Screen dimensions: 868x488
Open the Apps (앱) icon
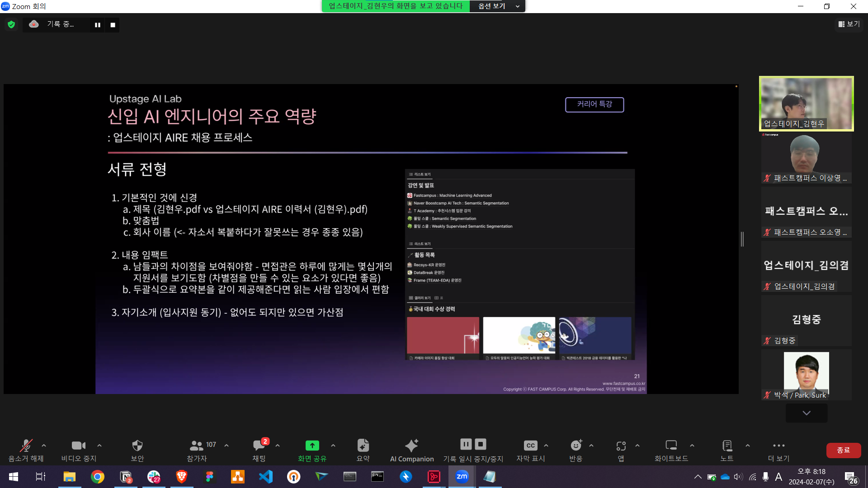pyautogui.click(x=621, y=446)
